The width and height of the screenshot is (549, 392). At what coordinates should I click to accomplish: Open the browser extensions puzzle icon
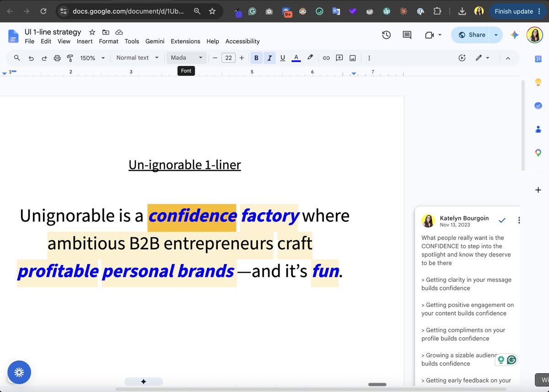tap(437, 11)
